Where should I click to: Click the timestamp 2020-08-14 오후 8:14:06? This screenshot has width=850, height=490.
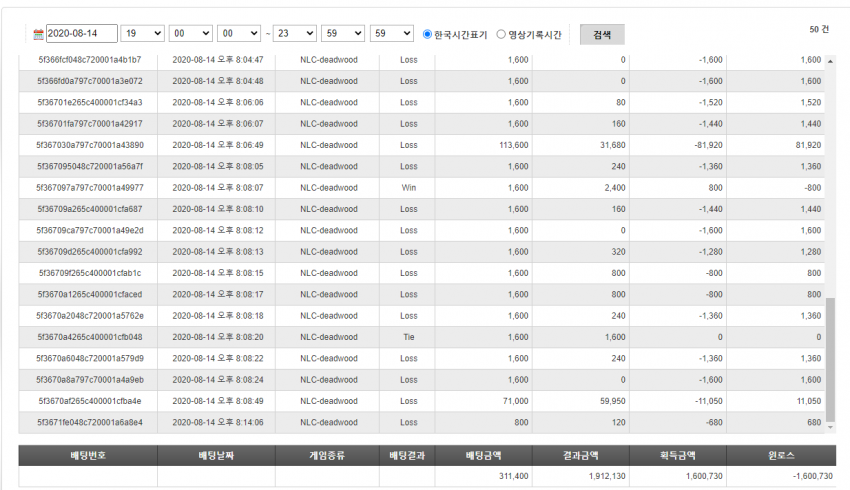218,422
